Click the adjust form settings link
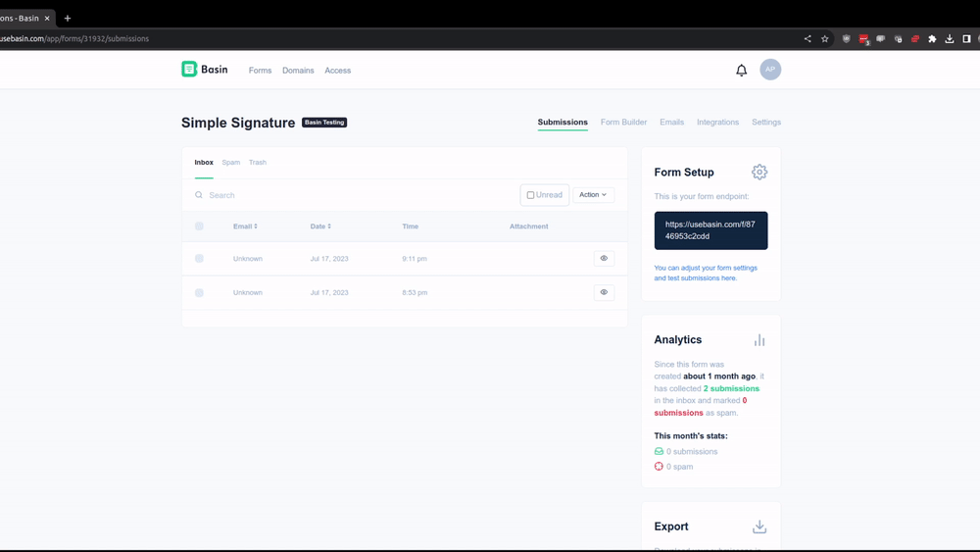Viewport: 980px width, 552px height. (x=706, y=273)
